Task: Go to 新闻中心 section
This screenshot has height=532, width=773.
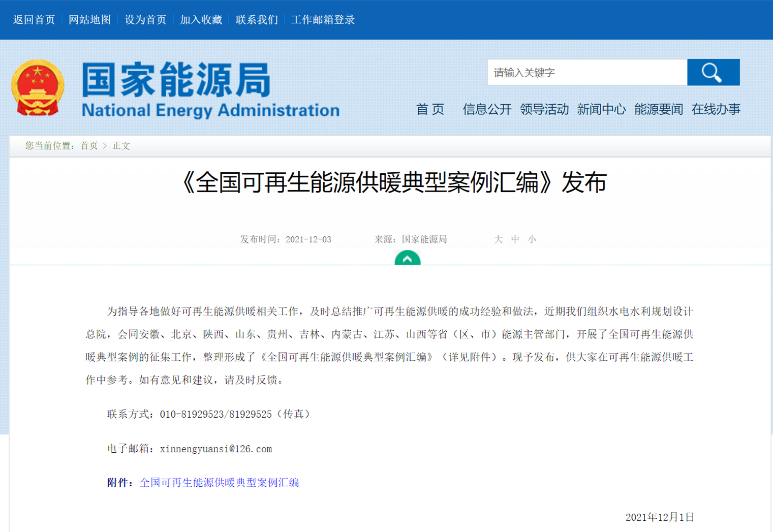Action: click(x=601, y=109)
